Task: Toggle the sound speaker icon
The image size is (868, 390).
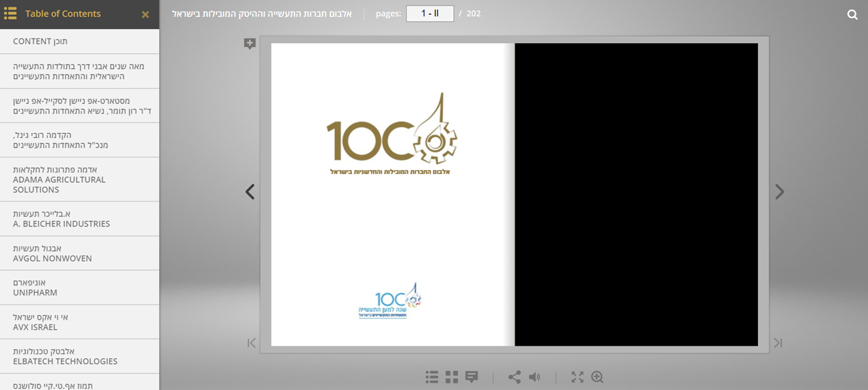Action: point(534,377)
